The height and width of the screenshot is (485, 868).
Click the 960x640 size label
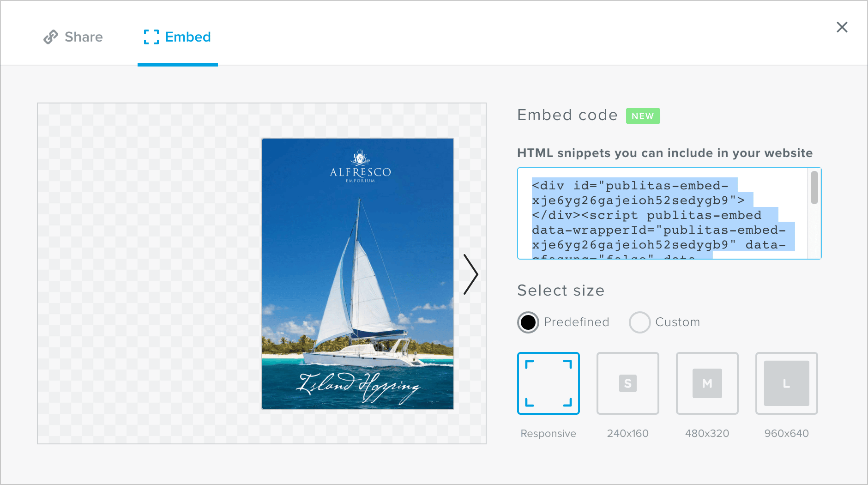(x=786, y=433)
